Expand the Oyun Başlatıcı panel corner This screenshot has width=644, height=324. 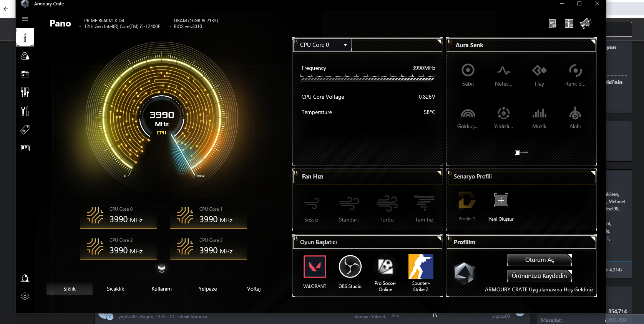pos(439,238)
